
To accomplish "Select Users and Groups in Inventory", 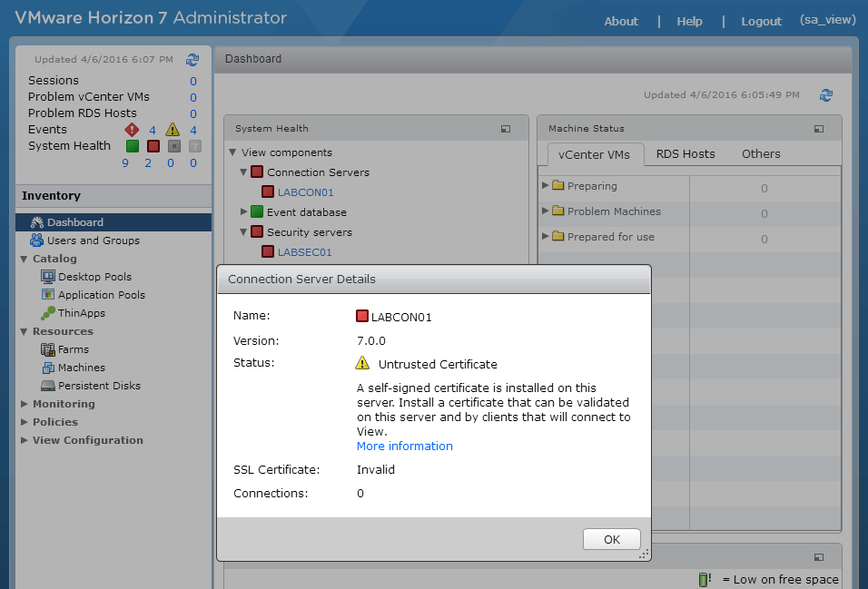I will [94, 241].
